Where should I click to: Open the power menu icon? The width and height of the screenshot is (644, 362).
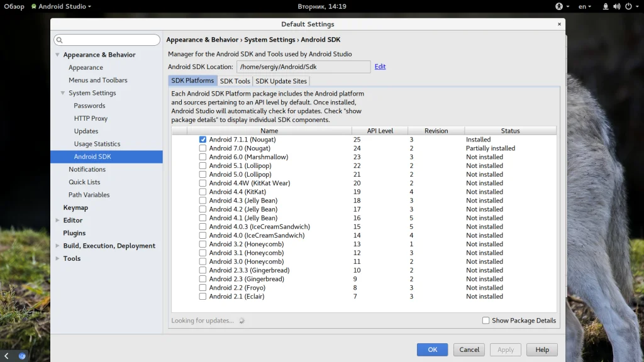coord(628,6)
